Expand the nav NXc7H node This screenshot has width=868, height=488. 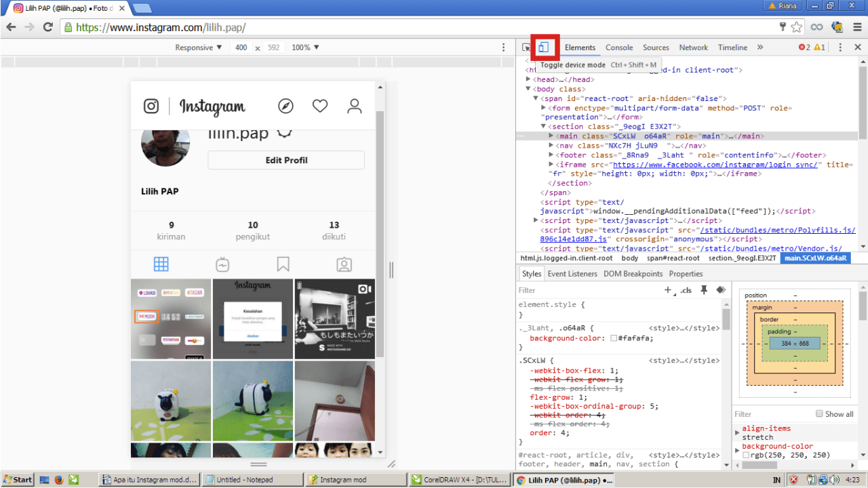[551, 145]
